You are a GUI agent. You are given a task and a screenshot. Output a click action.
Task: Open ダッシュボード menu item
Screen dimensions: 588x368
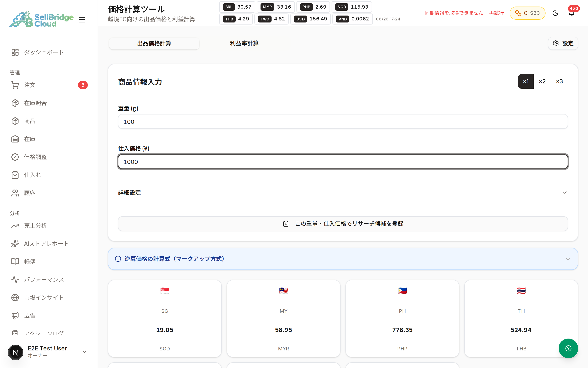(x=49, y=52)
